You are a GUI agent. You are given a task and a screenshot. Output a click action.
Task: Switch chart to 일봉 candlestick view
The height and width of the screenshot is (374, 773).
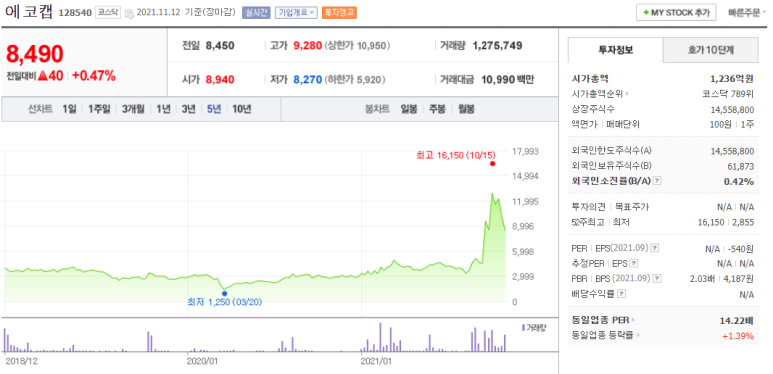[409, 109]
